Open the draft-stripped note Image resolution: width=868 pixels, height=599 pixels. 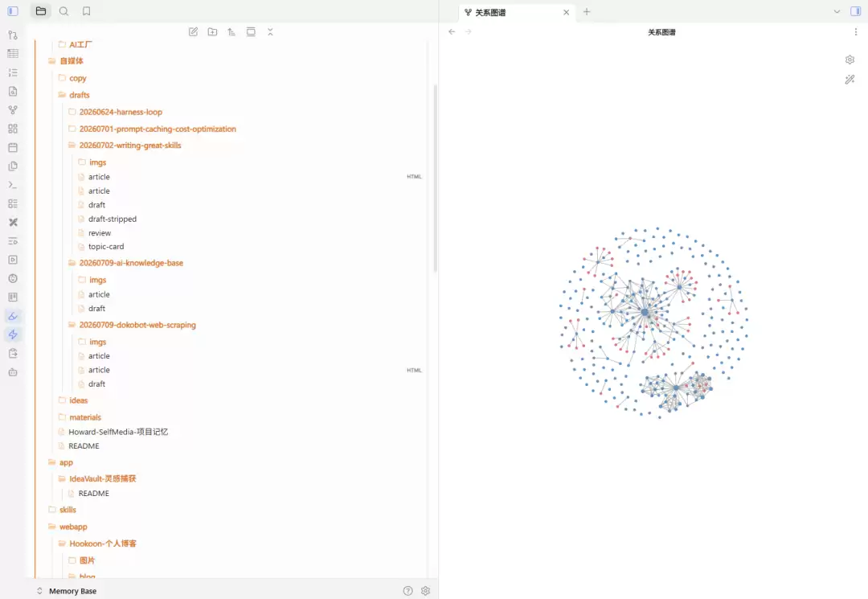click(x=113, y=219)
